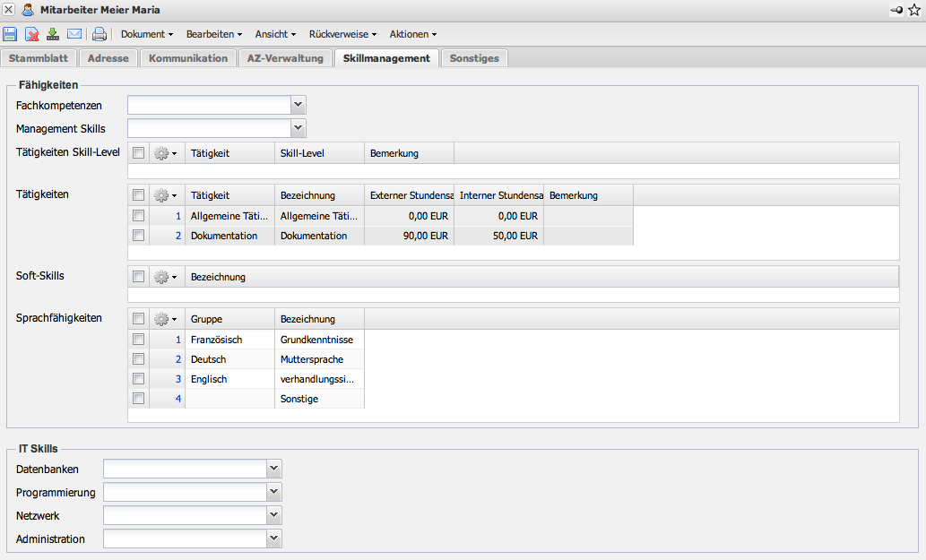The image size is (926, 560).
Task: Tick the checkbox for Französisch row
Action: tap(138, 340)
